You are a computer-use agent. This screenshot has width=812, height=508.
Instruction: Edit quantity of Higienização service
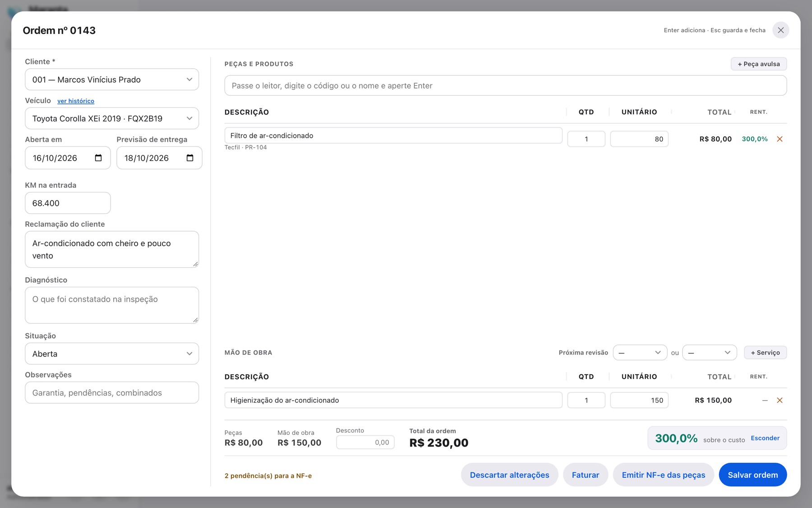586,400
